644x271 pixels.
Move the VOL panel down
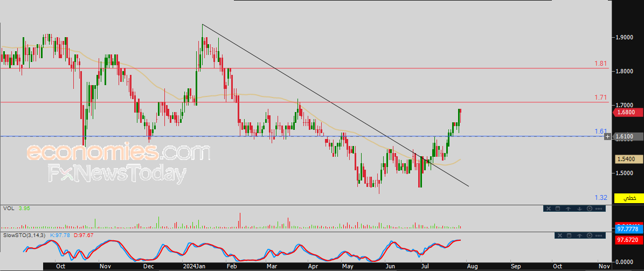click(x=579, y=209)
